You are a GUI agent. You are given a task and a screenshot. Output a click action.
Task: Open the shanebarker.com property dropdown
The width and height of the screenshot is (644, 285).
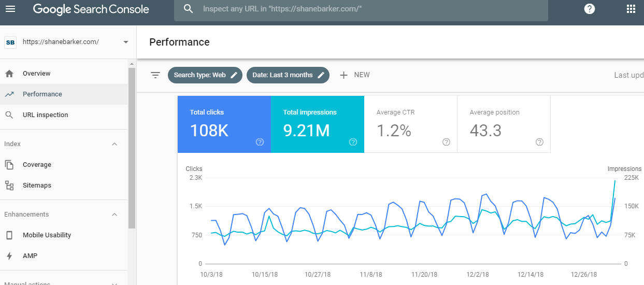tap(125, 42)
